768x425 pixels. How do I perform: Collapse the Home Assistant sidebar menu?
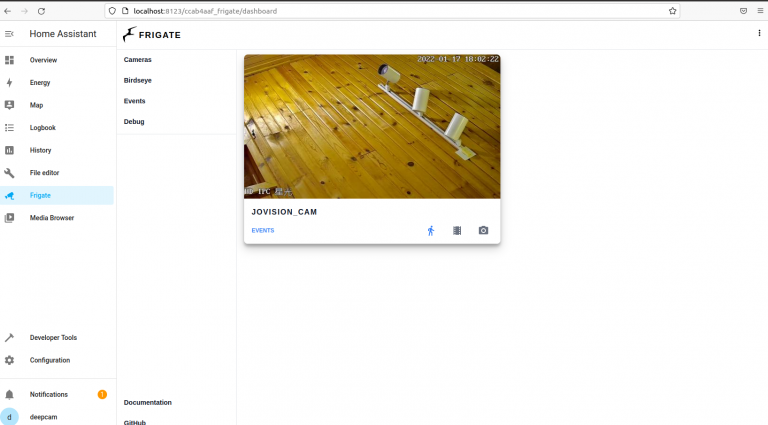coord(10,34)
